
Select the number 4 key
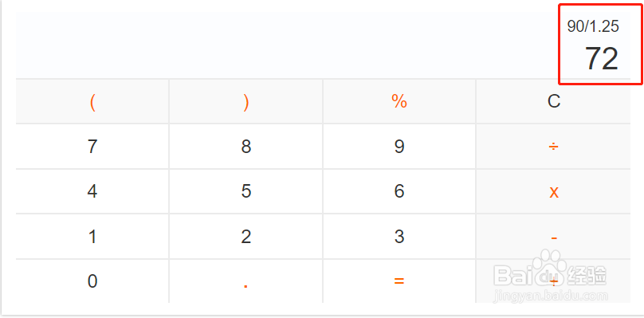[x=92, y=191]
